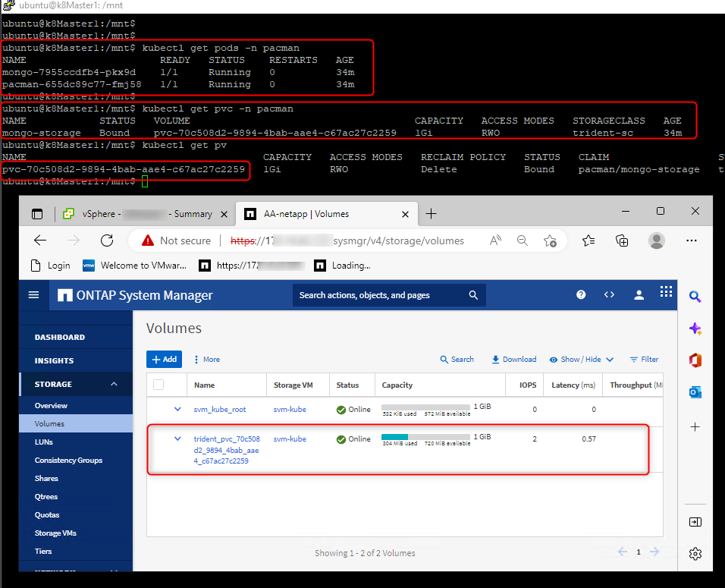Screen dimensions: 725x588
Task: Open Edge sidebar settings gear
Action: click(695, 554)
